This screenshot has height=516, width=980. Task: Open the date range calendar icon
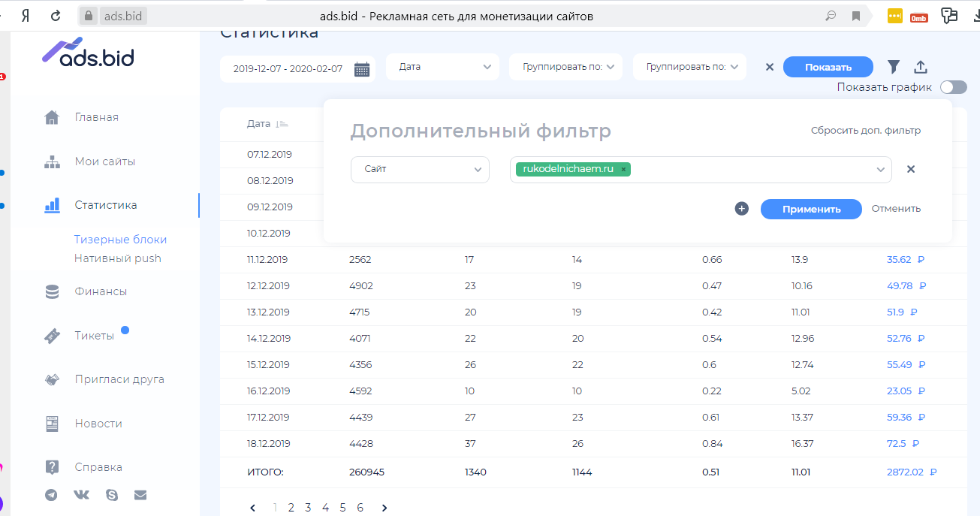362,69
